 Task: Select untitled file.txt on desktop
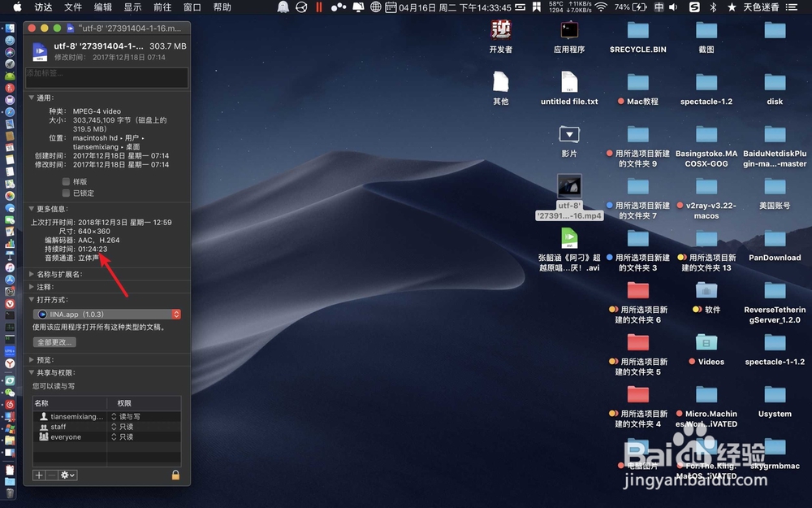pyautogui.click(x=569, y=89)
